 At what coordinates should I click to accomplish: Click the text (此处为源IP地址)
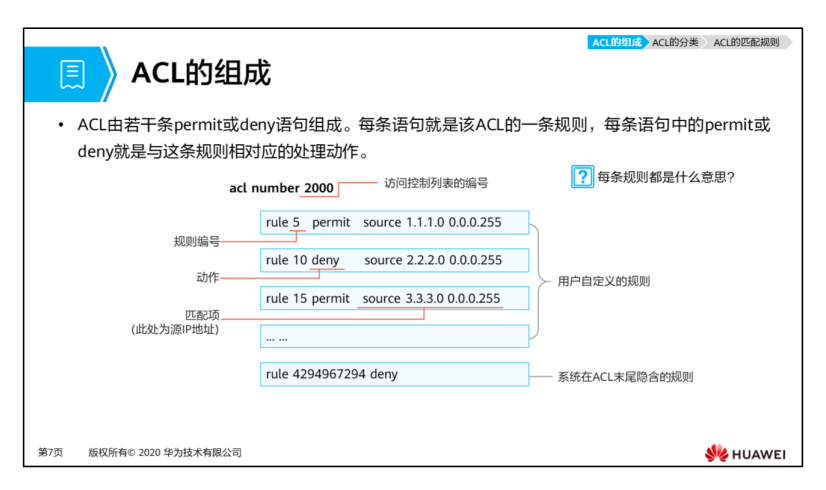tap(175, 329)
